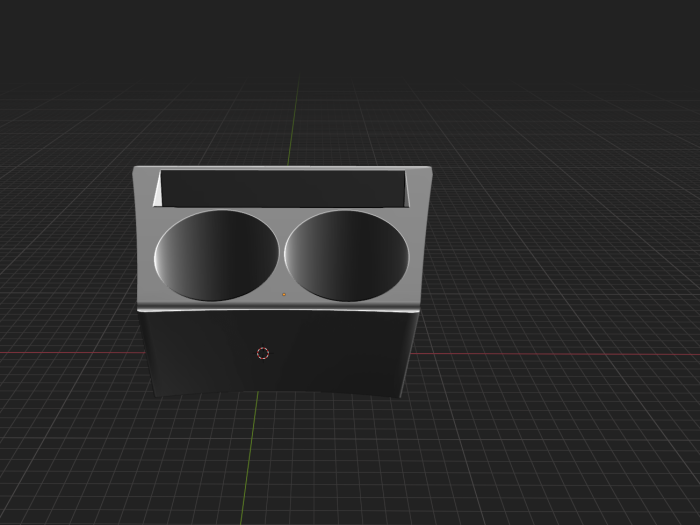Click the model's top-right corner
Image resolution: width=700 pixels, height=525 pixels.
(x=428, y=171)
